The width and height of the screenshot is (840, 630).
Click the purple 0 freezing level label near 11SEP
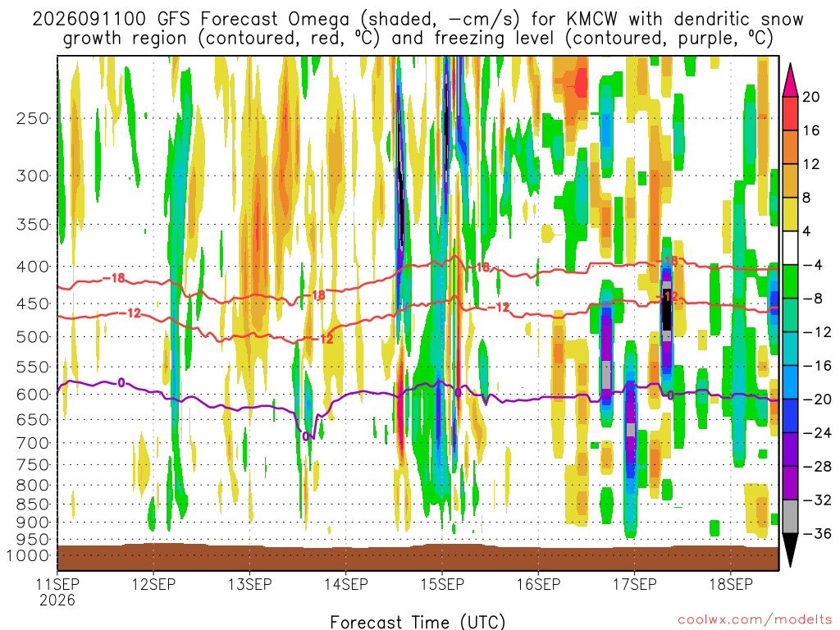coord(121,382)
